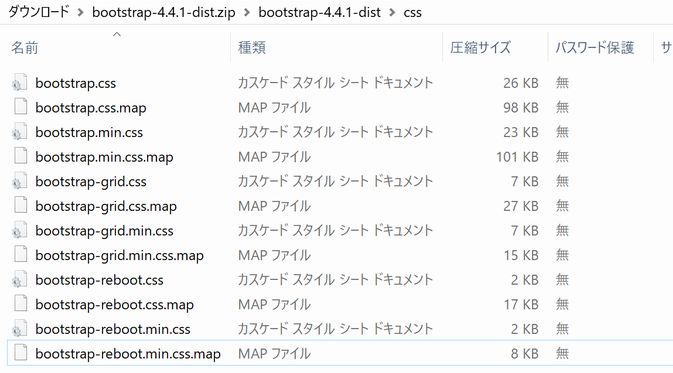Click the bootstrap-reboot.min.css file icon
Image resolution: width=673 pixels, height=373 pixels.
[20, 329]
